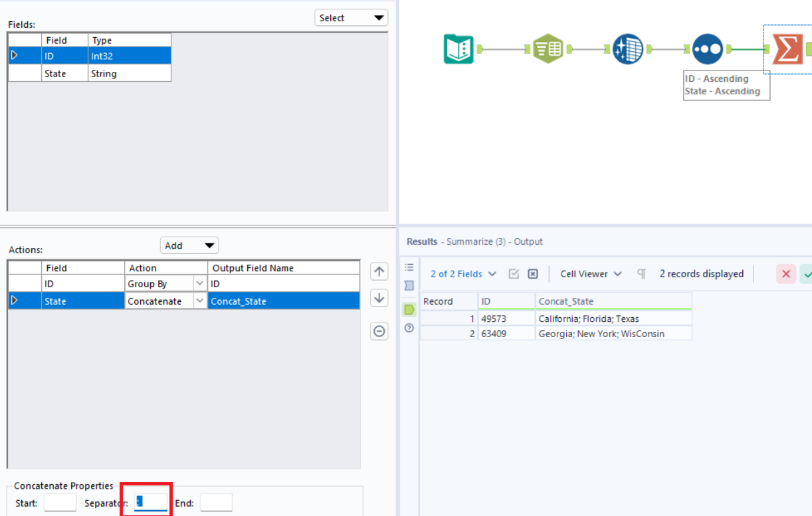Open the Cell Viewer dropdown
812x516 pixels.
click(x=590, y=273)
